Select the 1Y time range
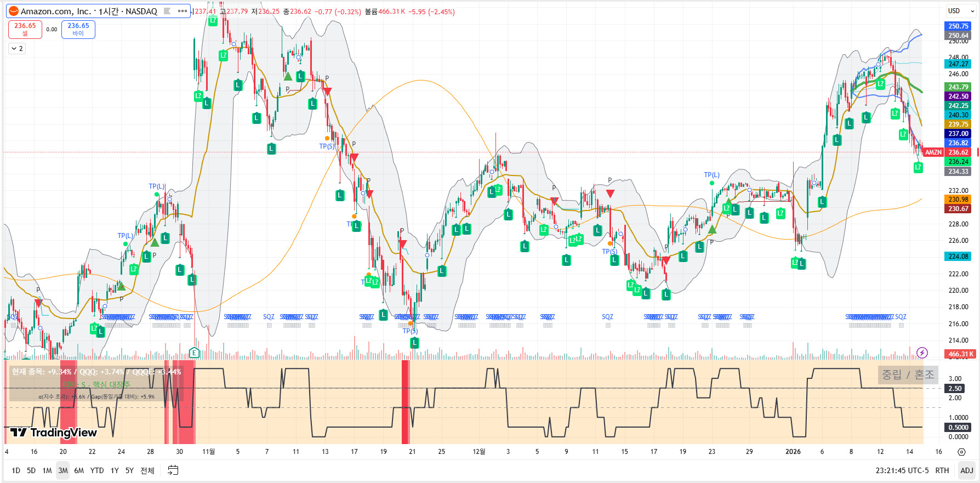This screenshot has width=980, height=483. click(x=115, y=470)
